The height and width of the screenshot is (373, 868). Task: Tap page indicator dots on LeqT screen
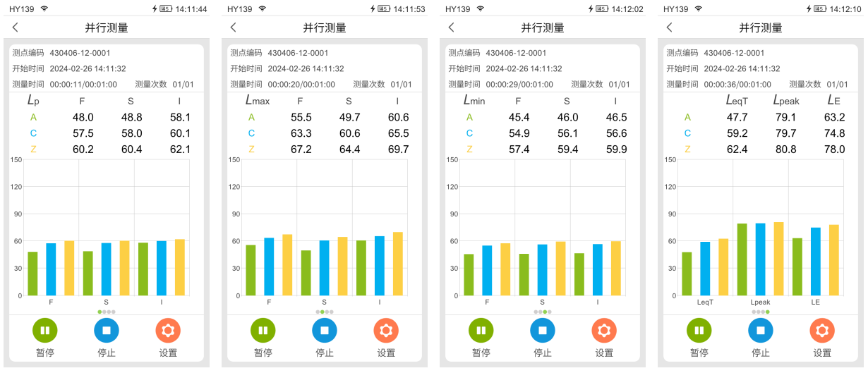point(761,311)
